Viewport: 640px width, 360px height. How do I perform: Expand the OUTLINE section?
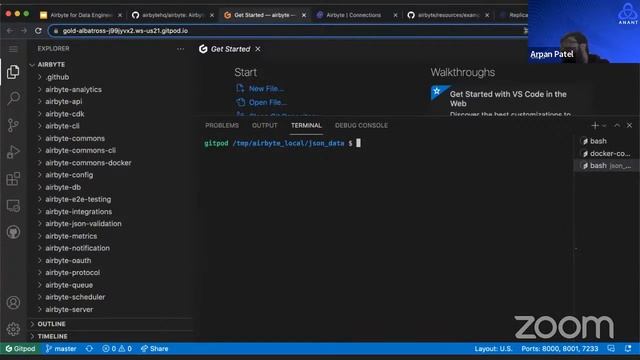(x=32, y=324)
